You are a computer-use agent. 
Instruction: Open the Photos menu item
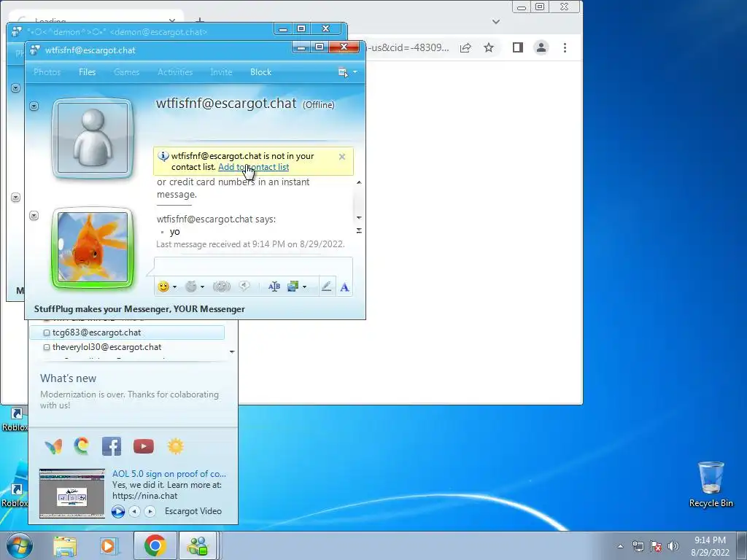47,72
